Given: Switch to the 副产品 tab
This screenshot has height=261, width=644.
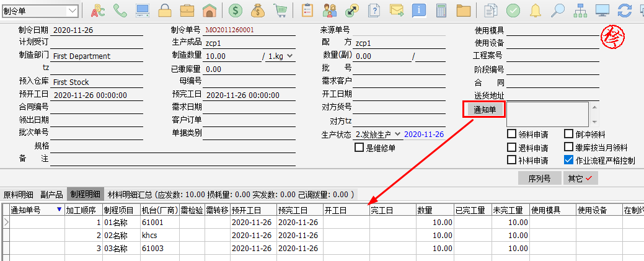Looking at the screenshot, I should 52,194.
